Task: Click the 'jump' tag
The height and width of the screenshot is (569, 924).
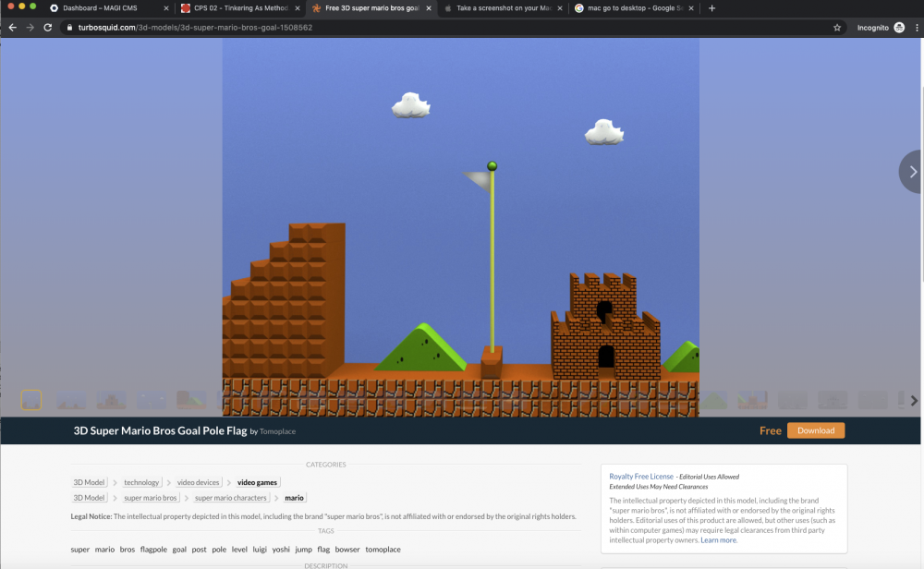Action: (x=303, y=550)
